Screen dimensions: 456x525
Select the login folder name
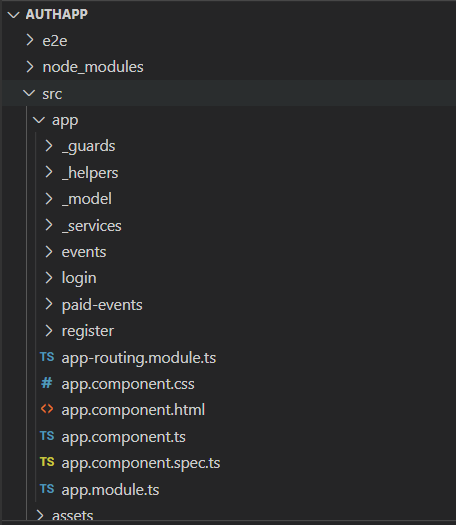pyautogui.click(x=79, y=278)
